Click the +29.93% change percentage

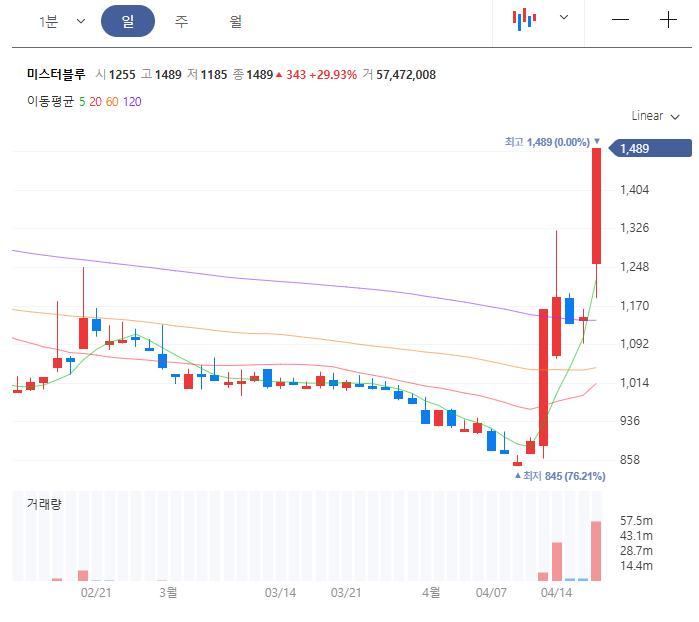(333, 74)
